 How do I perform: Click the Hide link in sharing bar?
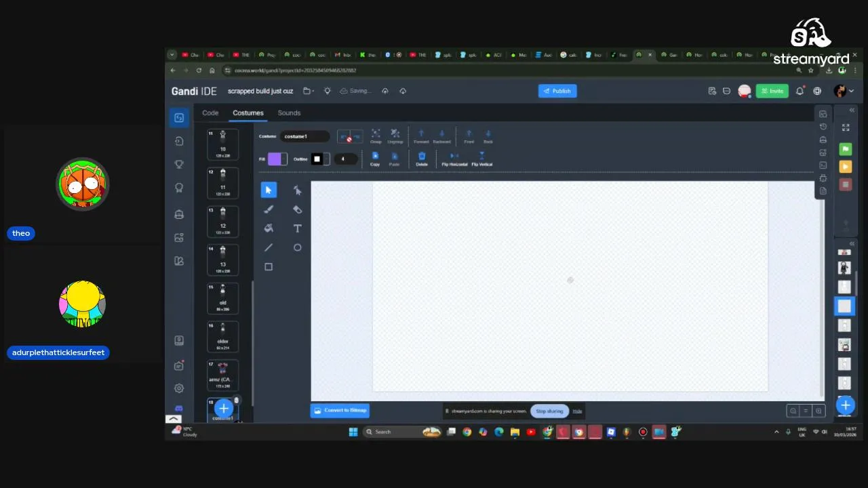tap(577, 411)
